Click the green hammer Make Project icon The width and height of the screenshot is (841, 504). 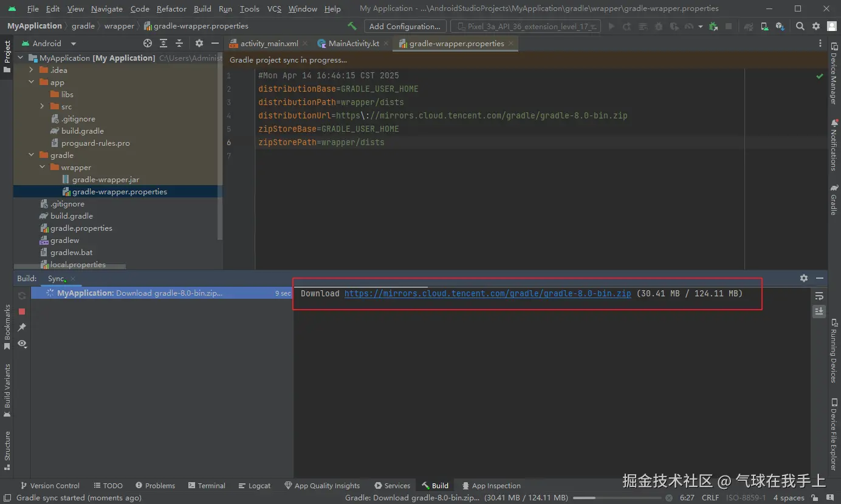pyautogui.click(x=352, y=26)
